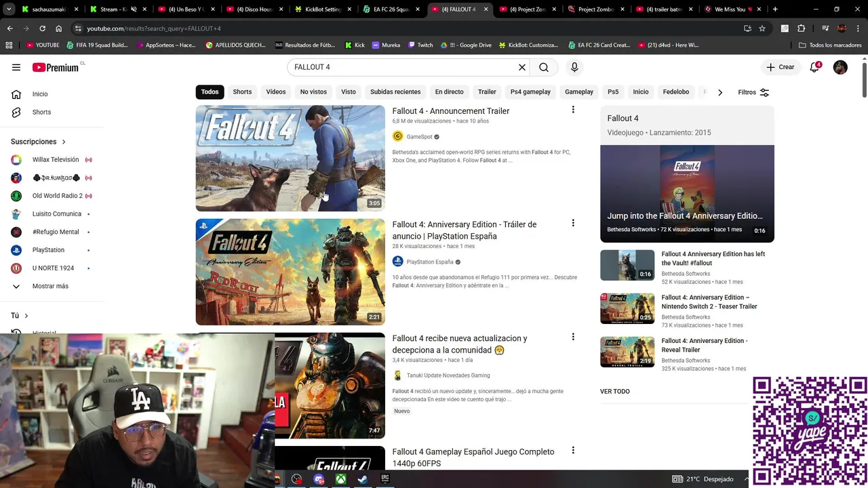
Task: Bookmark this page with the star icon
Action: 762,28
